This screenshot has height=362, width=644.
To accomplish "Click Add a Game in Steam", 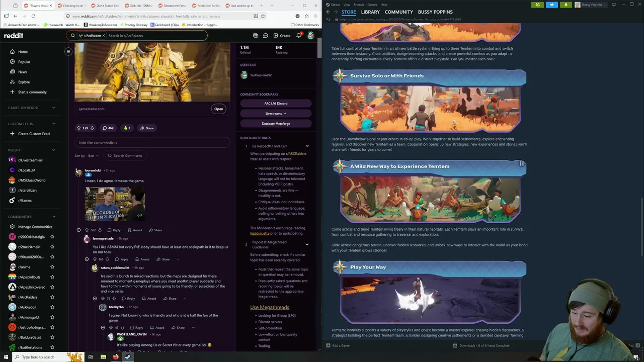I will pyautogui.click(x=338, y=345).
